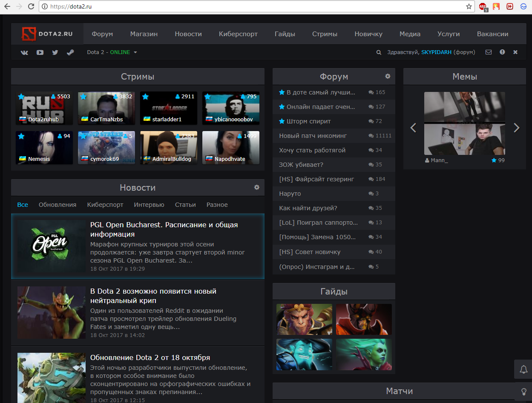
Task: Switch to the Обновления news tab
Action: (58, 205)
